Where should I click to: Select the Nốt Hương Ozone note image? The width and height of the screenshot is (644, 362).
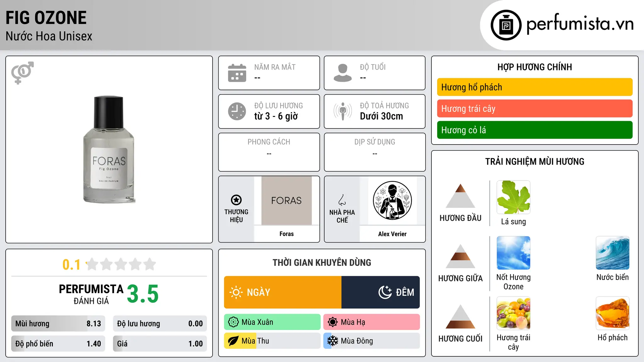514,253
